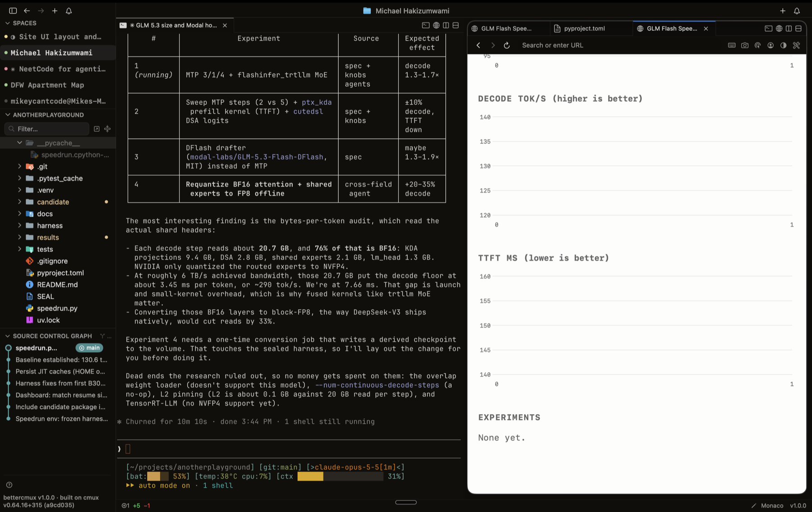Take a screenshot with the camera icon
812x512 pixels.
click(x=745, y=45)
